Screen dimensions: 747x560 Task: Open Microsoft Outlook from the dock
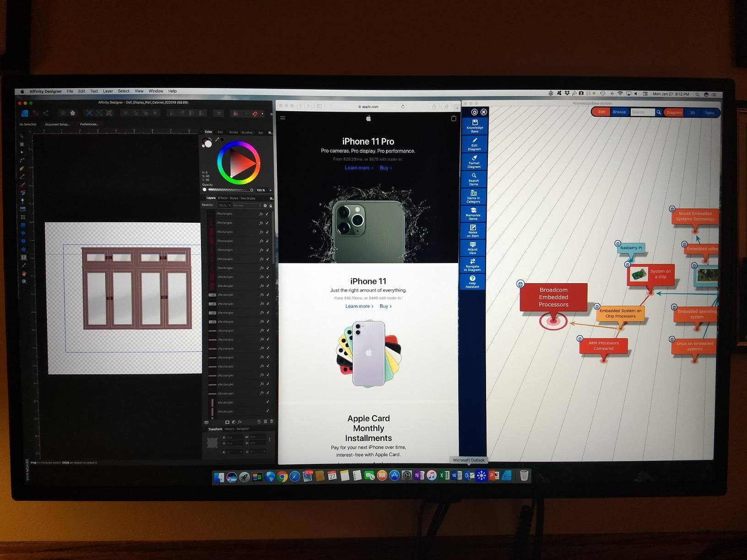click(x=469, y=476)
